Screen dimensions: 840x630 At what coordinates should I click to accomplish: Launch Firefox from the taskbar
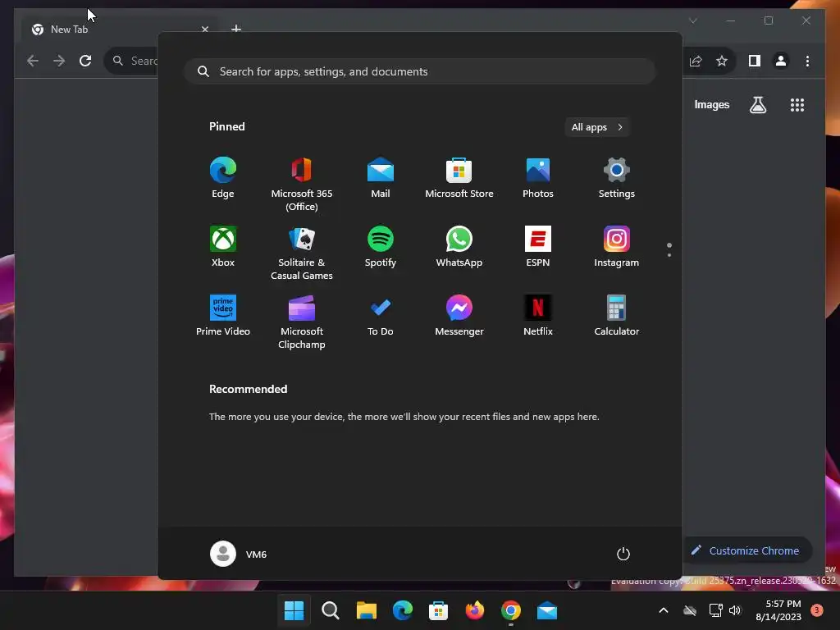[475, 610]
